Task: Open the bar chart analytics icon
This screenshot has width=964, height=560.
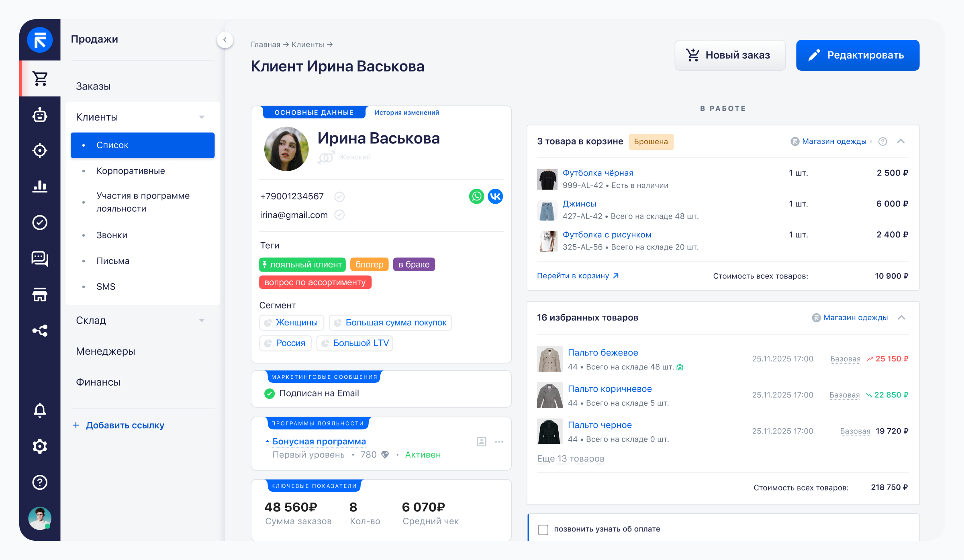Action: pos(40,186)
